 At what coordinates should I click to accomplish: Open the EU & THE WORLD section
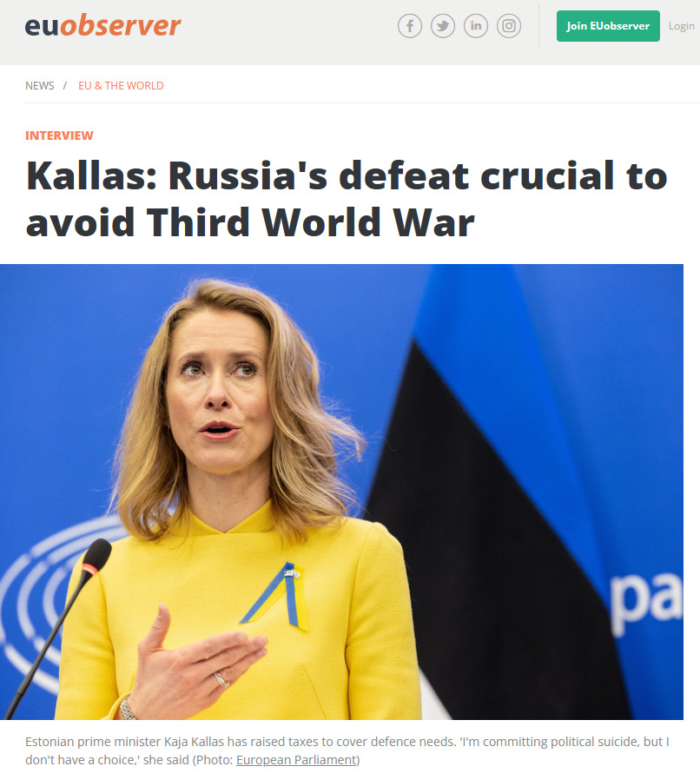pos(121,86)
